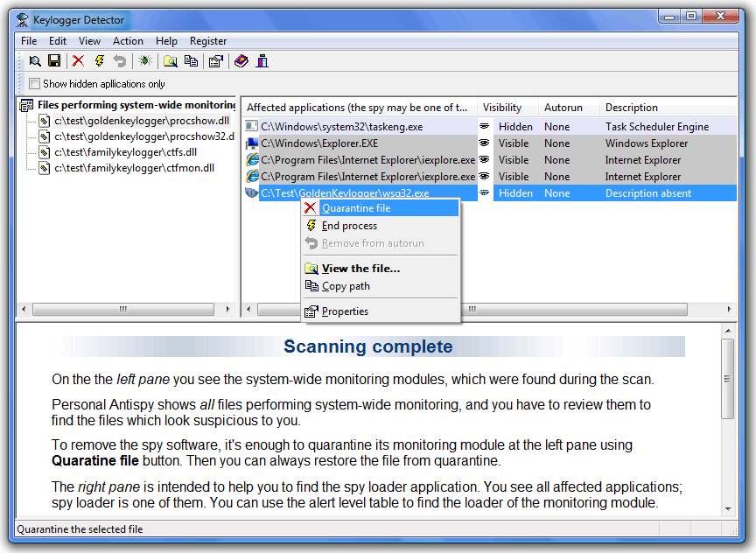Select the spider scan toolbar icon
Image resolution: width=756 pixels, height=553 pixels.
[x=145, y=61]
